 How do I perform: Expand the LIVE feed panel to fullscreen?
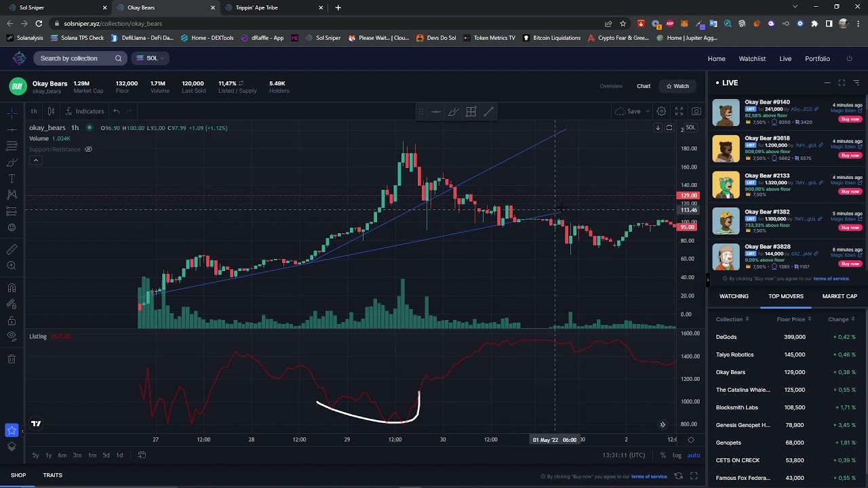(x=842, y=83)
